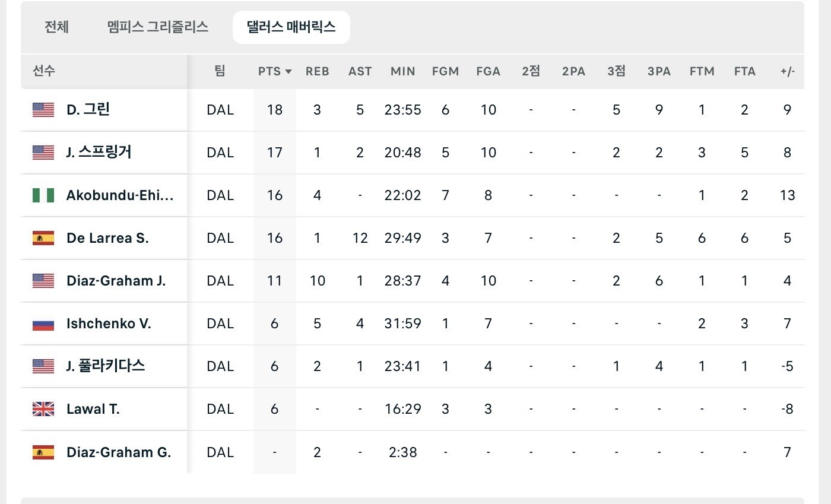
Task: Click the Spanish flag beside De Larrea S.
Action: [x=43, y=238]
